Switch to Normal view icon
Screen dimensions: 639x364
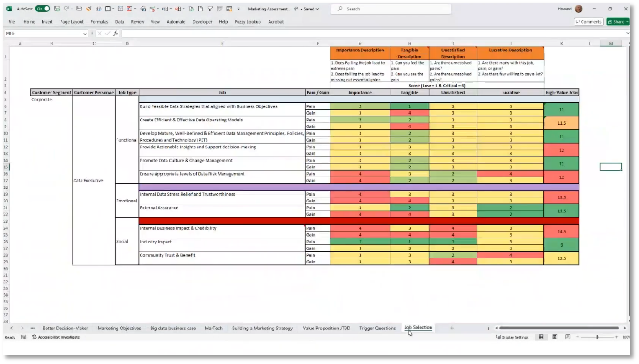[x=542, y=337]
